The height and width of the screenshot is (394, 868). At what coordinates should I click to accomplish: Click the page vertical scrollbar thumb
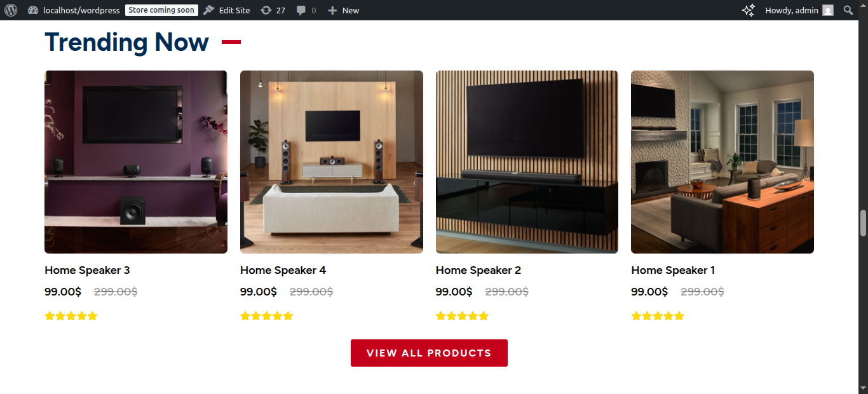pos(863,222)
